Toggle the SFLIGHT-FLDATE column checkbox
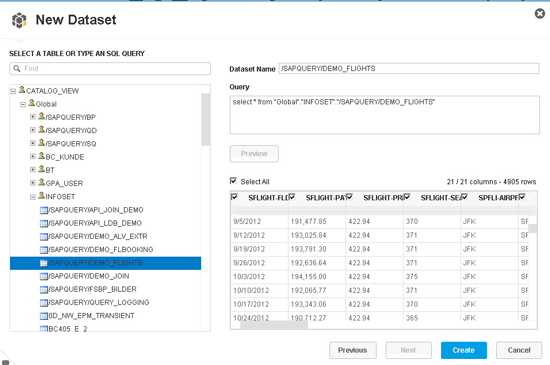The image size is (550, 365). pos(234,197)
